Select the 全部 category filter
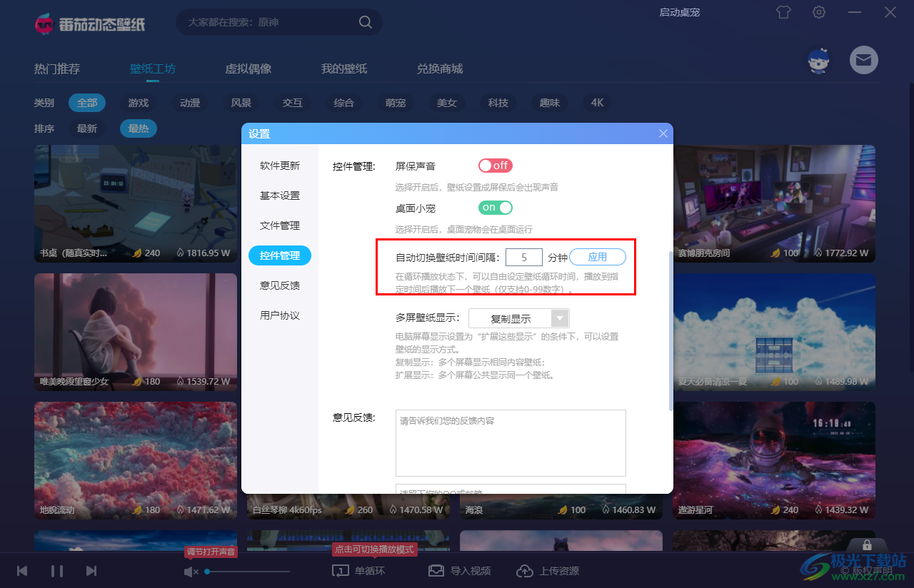This screenshot has width=914, height=588. point(87,103)
